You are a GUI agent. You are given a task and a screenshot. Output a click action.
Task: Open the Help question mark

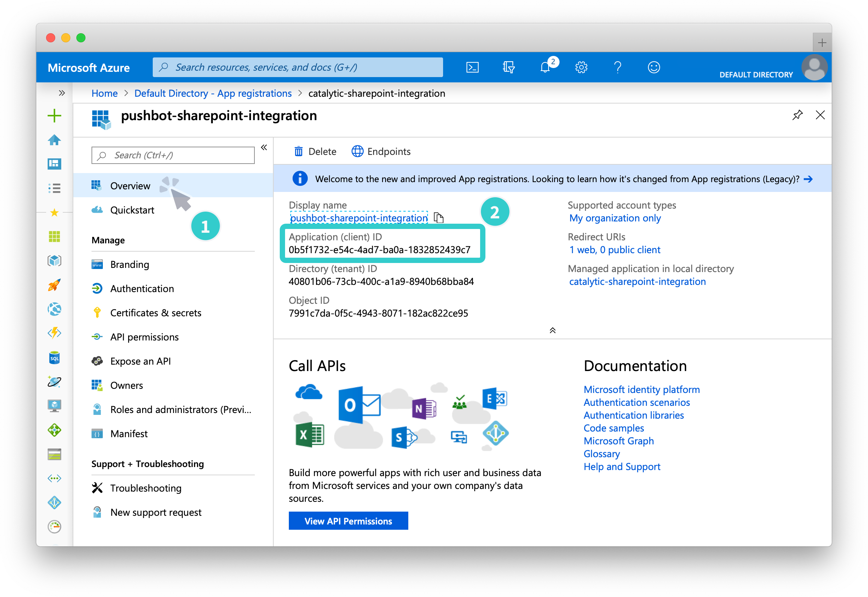(617, 67)
